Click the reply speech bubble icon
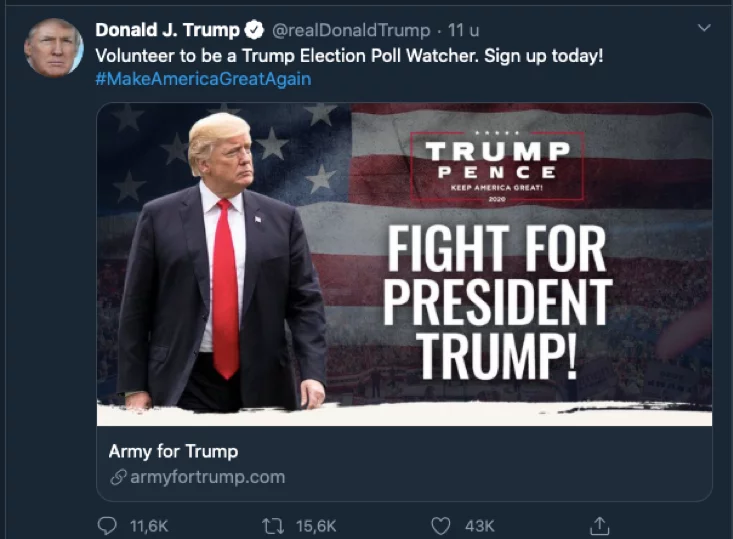 (x=107, y=526)
